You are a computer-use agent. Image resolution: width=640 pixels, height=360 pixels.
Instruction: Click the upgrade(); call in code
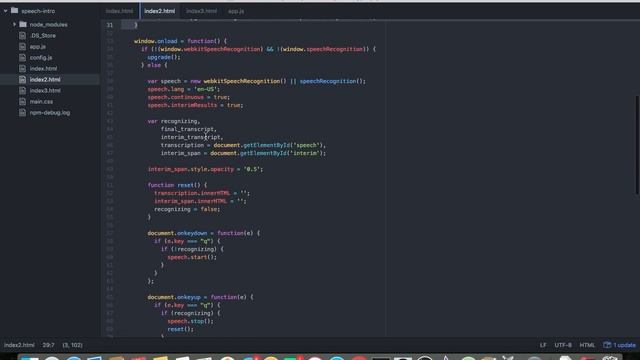coord(164,57)
